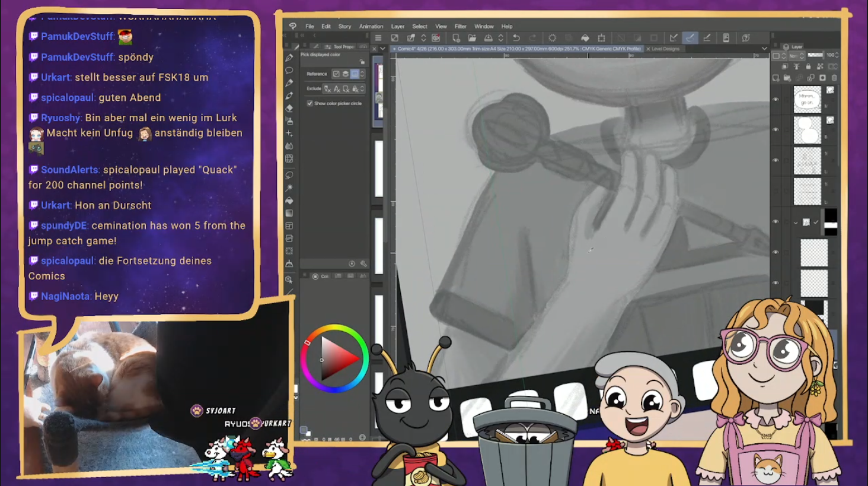Open the Story menu

coord(344,26)
